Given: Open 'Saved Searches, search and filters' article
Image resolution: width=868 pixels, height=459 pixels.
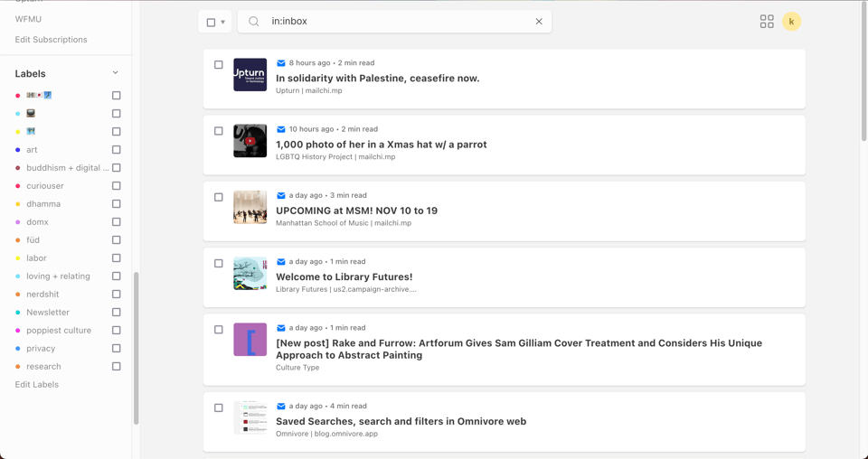Looking at the screenshot, I should [401, 421].
